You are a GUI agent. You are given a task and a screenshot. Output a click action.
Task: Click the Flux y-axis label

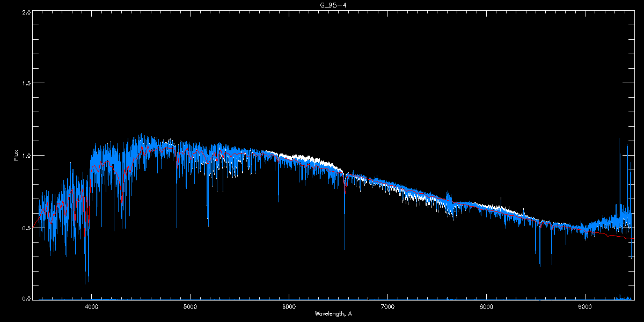[16, 156]
